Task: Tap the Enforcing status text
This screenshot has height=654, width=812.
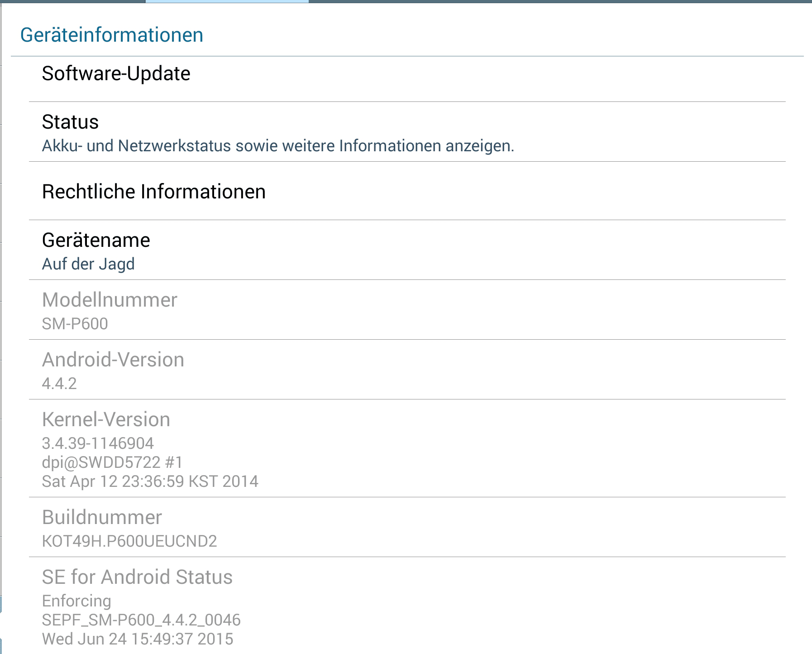Action: [x=76, y=601]
